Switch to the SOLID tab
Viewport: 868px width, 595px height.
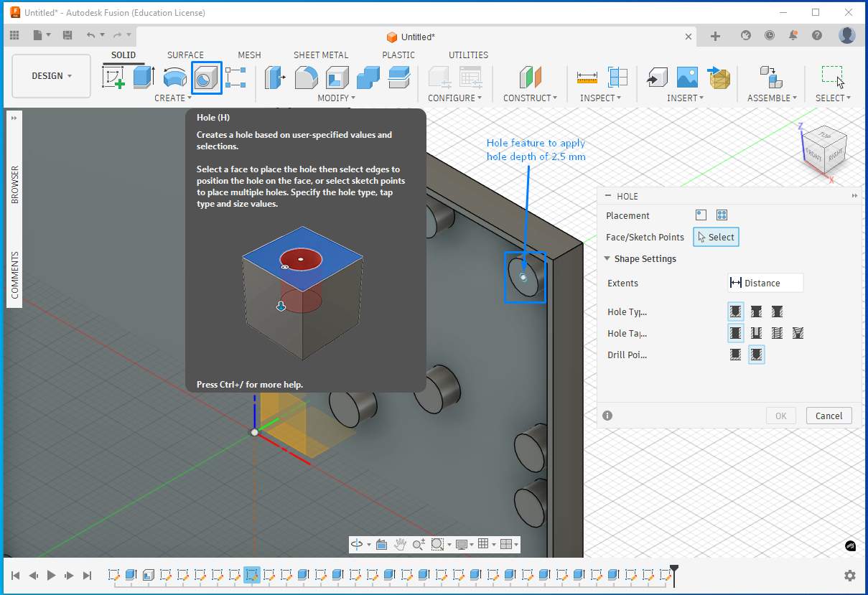(123, 55)
